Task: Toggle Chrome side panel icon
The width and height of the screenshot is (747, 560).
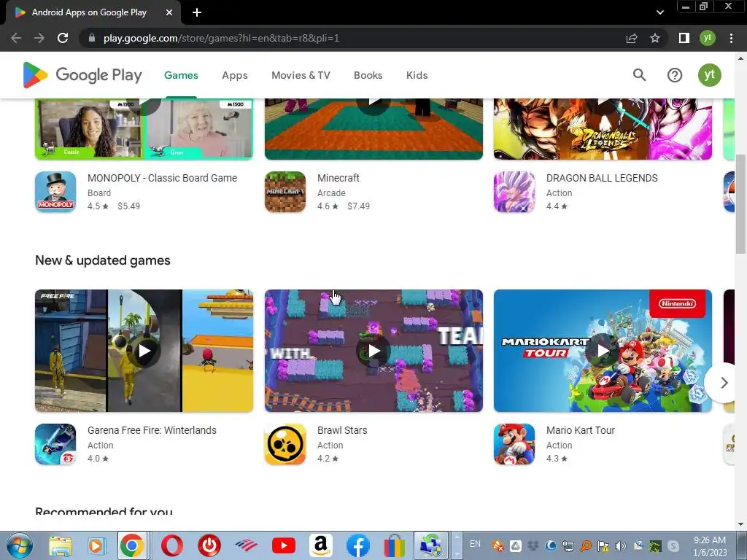Action: pyautogui.click(x=684, y=38)
